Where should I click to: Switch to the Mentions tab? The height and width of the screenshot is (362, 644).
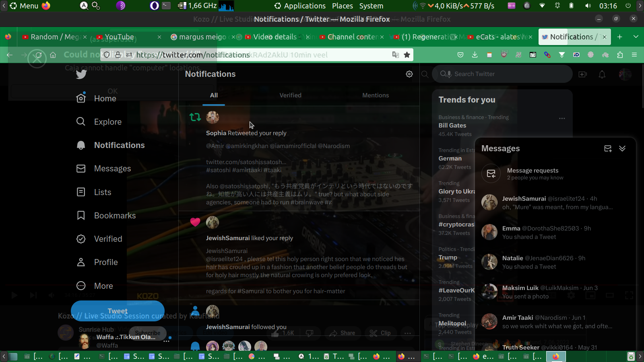coord(376,95)
